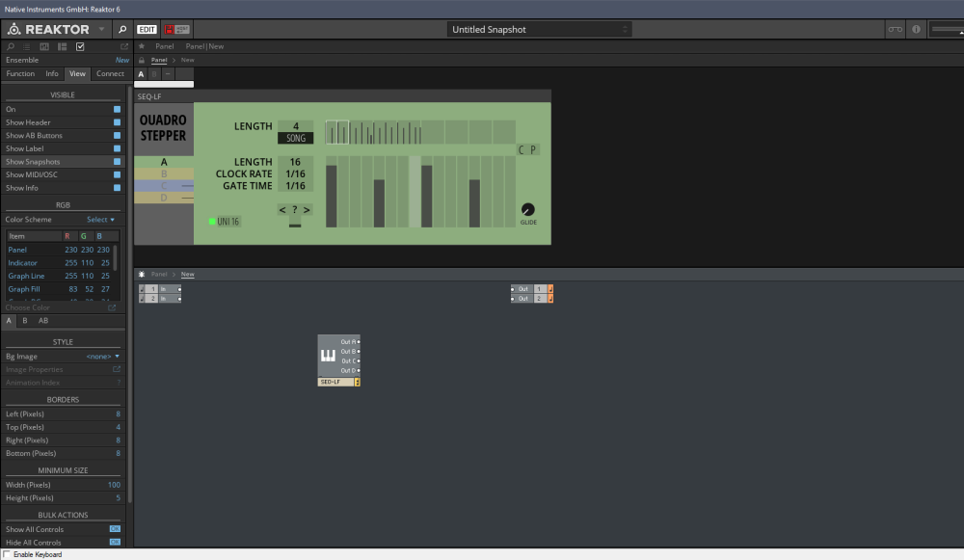Select track A in Quadro Stepper

[x=164, y=162]
